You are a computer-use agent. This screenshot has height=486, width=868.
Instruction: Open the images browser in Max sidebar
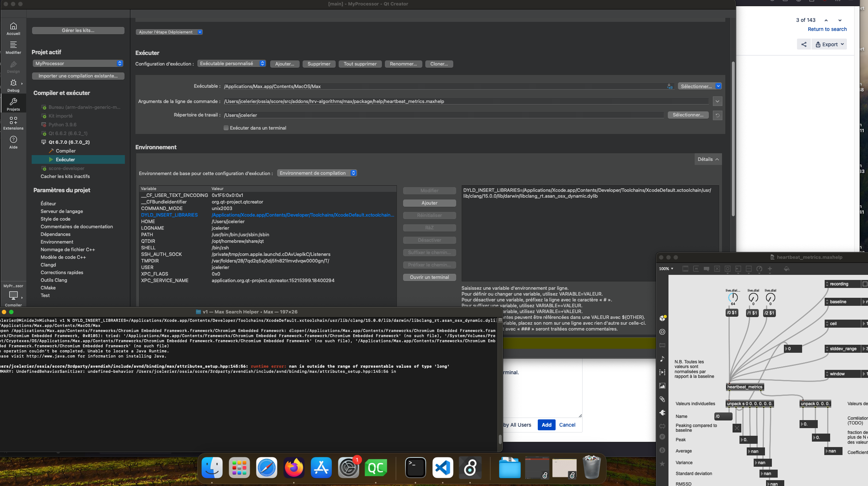pyautogui.click(x=662, y=386)
